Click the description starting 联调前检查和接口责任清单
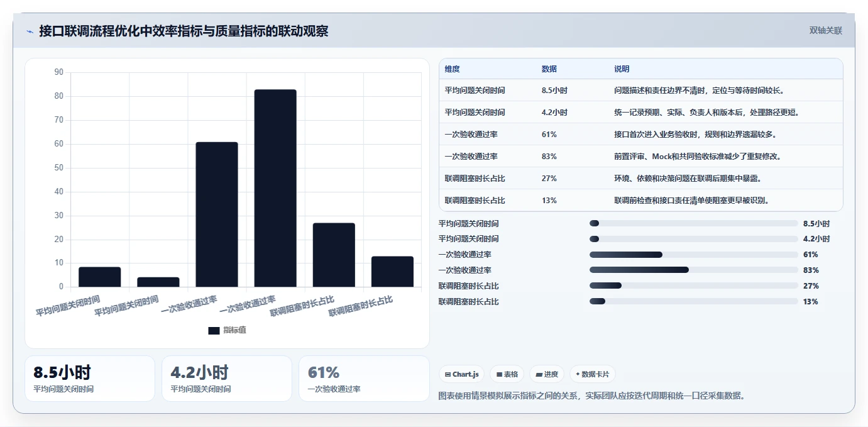 691,201
